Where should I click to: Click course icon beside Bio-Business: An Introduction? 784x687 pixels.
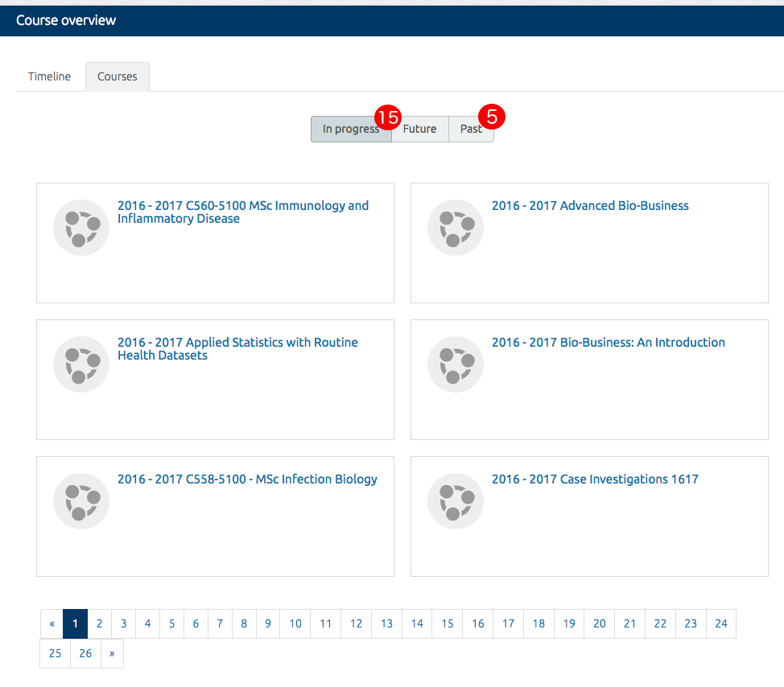(456, 364)
